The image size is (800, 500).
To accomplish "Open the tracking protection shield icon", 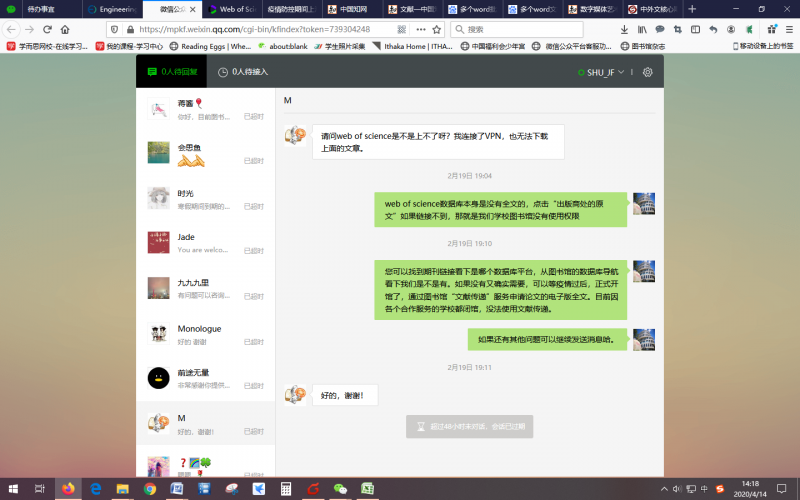I will [x=115, y=30].
